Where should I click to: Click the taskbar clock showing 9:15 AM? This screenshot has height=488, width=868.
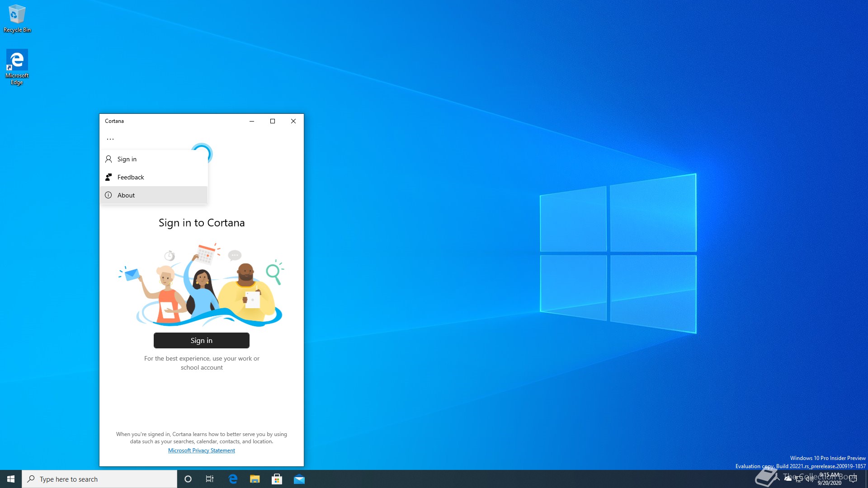pyautogui.click(x=830, y=479)
